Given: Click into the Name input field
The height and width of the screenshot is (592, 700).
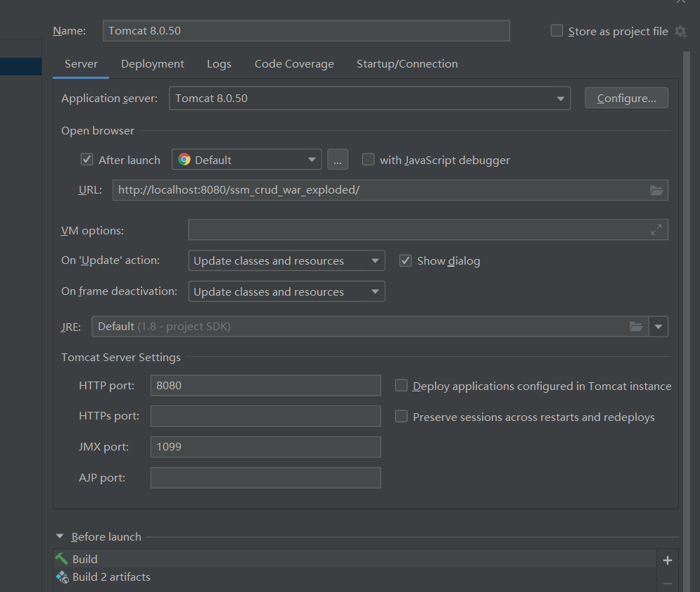Looking at the screenshot, I should point(306,31).
